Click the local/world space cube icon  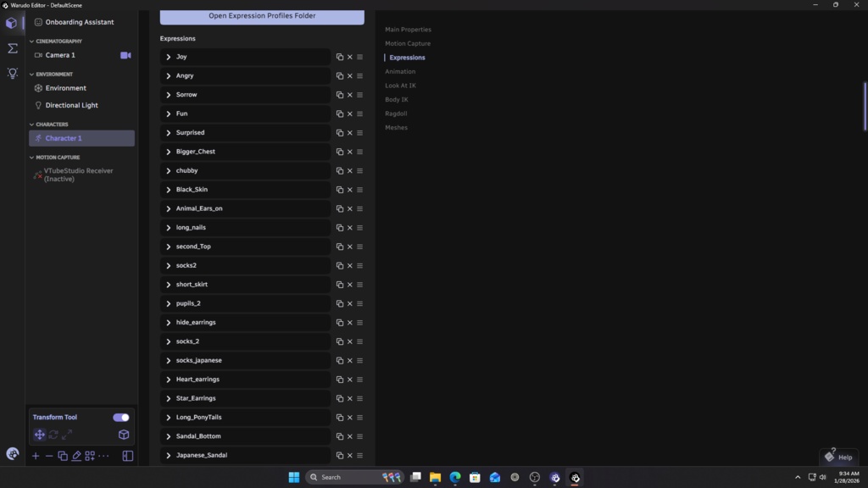[x=124, y=435]
